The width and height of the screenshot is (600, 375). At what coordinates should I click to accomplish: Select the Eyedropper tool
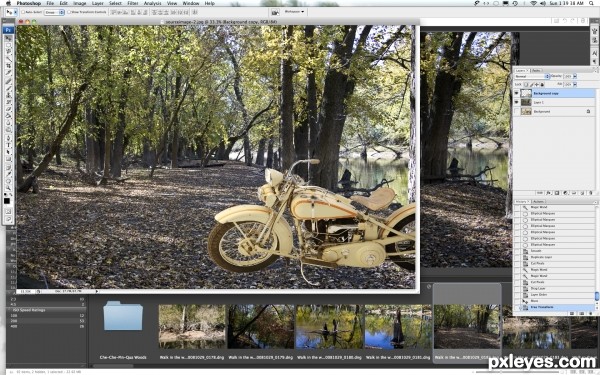[x=8, y=174]
